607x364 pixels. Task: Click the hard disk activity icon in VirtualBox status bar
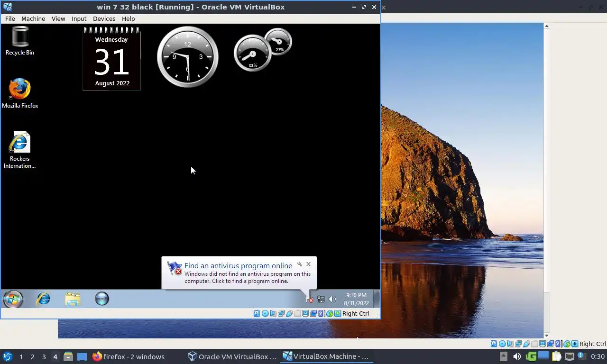(257, 313)
